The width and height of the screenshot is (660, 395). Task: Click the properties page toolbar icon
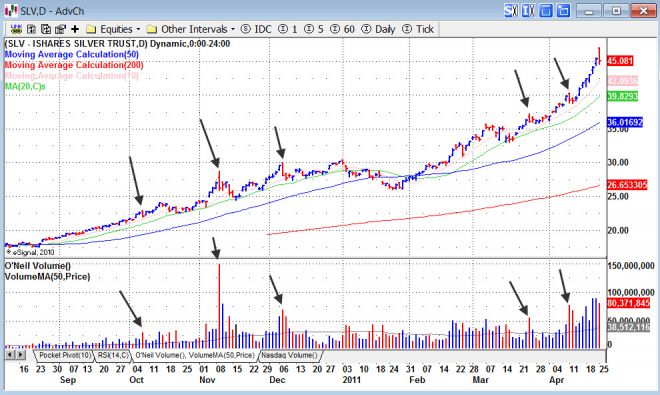[60, 29]
